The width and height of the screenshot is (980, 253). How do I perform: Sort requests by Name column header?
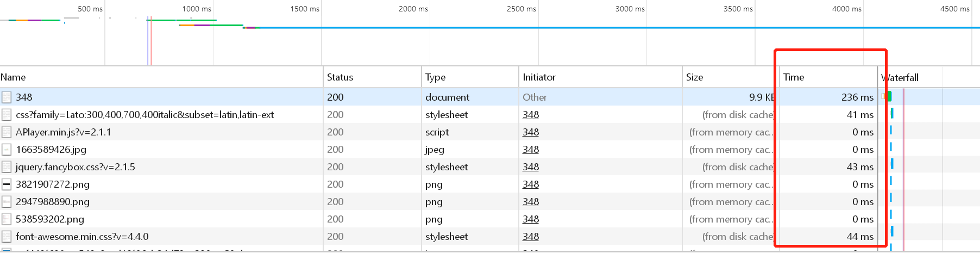tap(161, 77)
